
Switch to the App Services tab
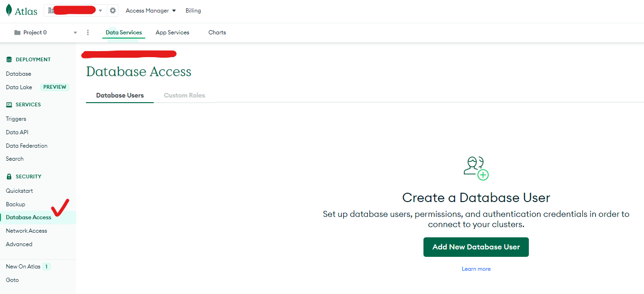172,33
